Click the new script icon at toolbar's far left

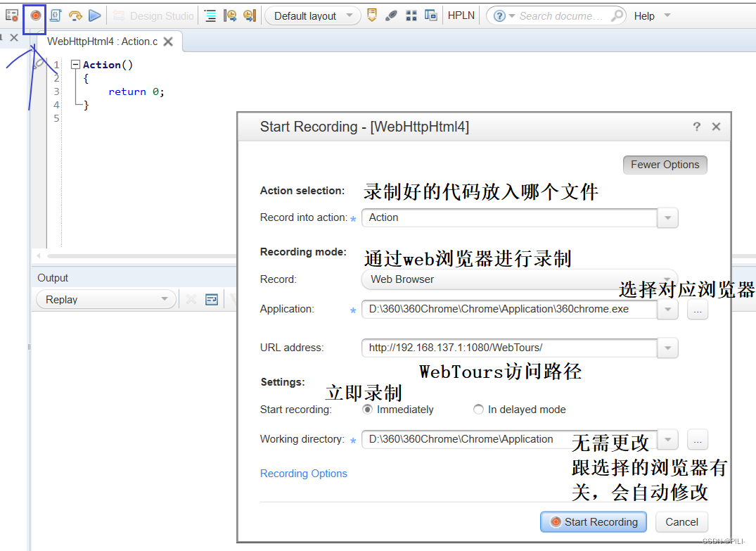click(11, 15)
